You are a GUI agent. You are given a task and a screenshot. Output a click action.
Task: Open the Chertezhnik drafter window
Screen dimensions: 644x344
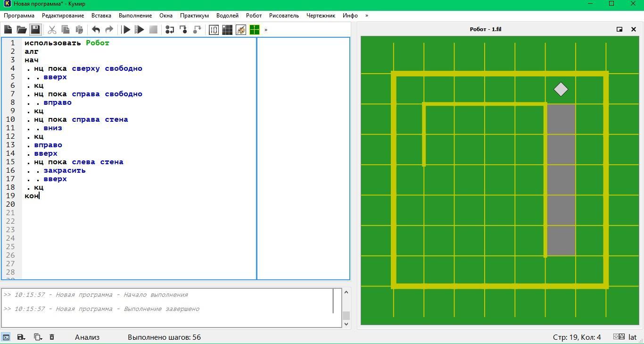[255, 30]
